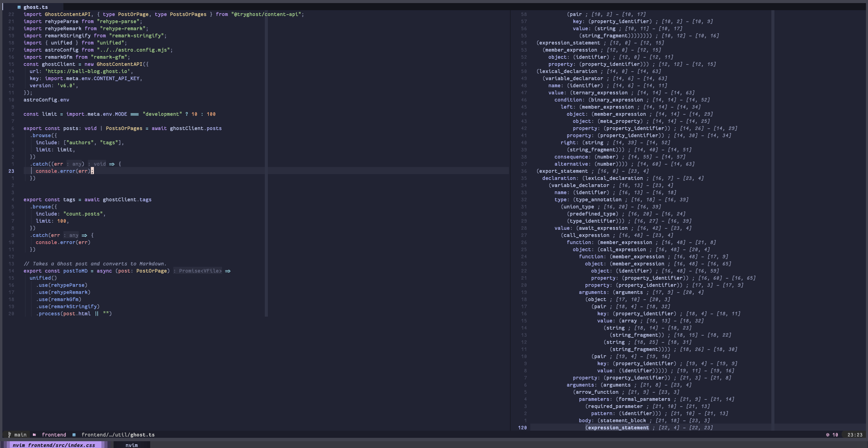Screen dimensions: 868x448
Task: Click the TS file-type icon before the statusline path
Action: (x=74, y=435)
